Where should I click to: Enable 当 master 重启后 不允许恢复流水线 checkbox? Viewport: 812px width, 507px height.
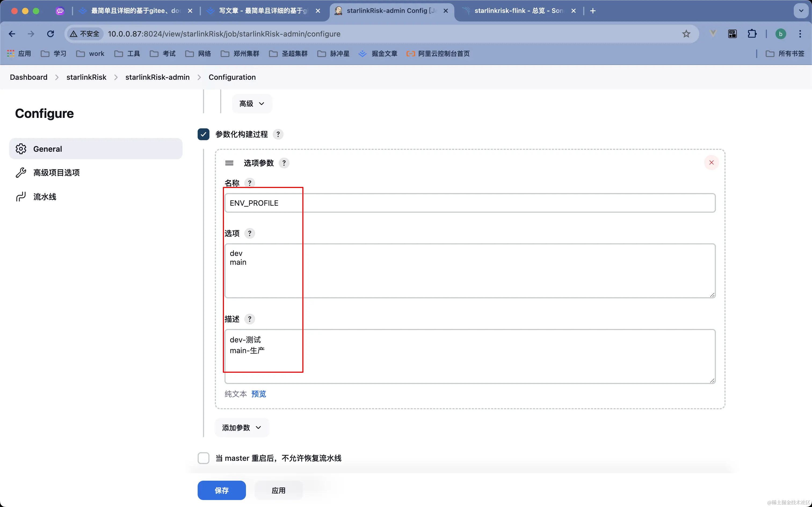click(204, 458)
